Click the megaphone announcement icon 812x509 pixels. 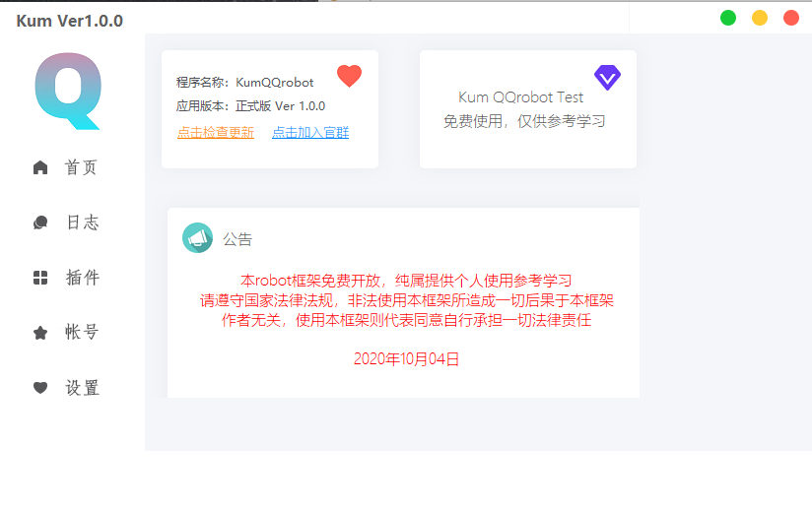(x=197, y=238)
